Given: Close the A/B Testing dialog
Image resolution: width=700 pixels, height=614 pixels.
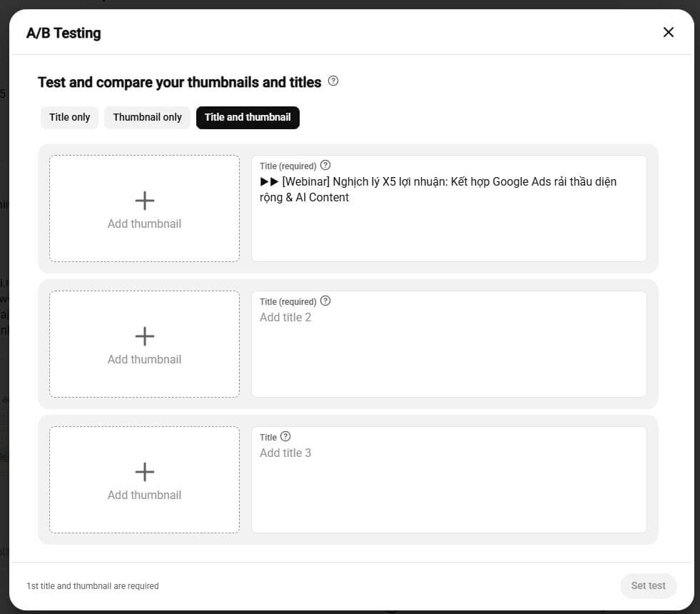Looking at the screenshot, I should (x=668, y=32).
